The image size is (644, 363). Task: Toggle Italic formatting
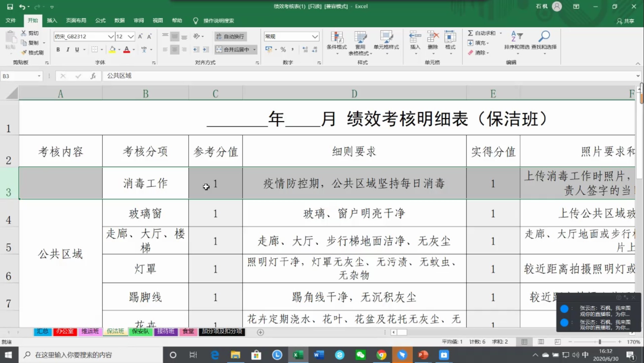pyautogui.click(x=68, y=49)
